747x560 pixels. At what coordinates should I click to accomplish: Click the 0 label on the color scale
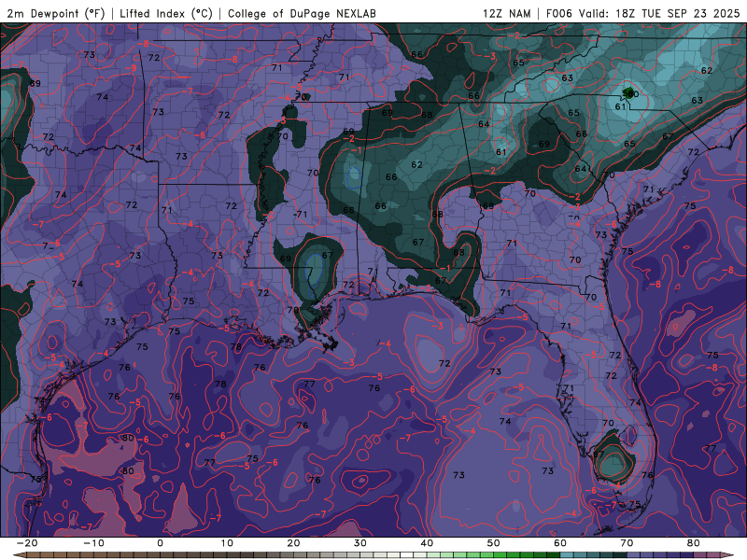coord(160,543)
